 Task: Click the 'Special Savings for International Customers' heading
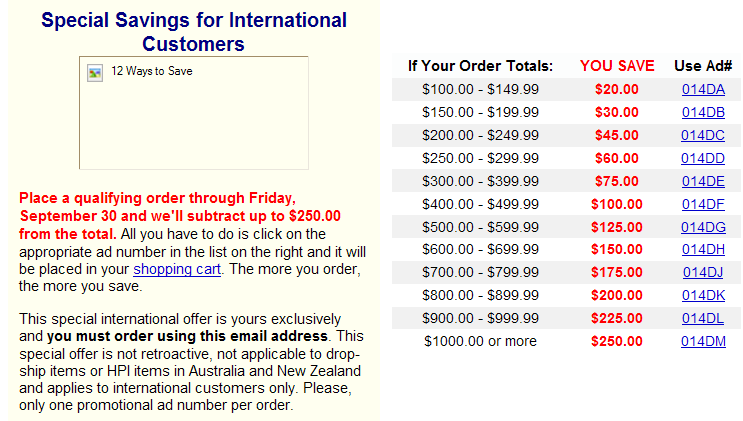(194, 32)
